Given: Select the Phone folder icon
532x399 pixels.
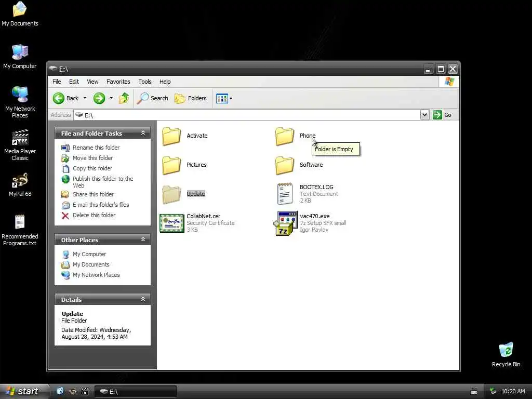Looking at the screenshot, I should pyautogui.click(x=284, y=137).
